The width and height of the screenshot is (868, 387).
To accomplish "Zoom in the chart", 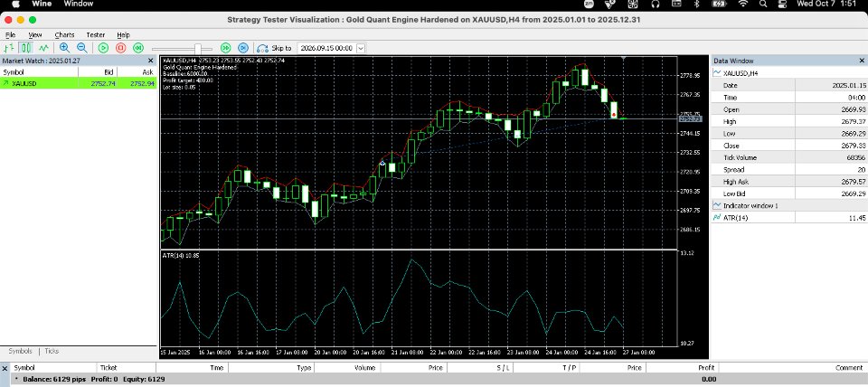I will click(64, 48).
